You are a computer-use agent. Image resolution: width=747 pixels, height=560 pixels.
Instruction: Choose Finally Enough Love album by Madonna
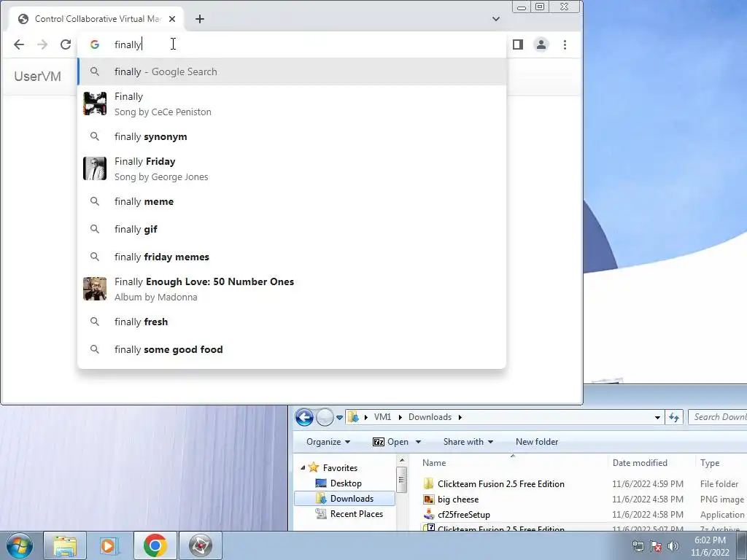pyautogui.click(x=292, y=289)
